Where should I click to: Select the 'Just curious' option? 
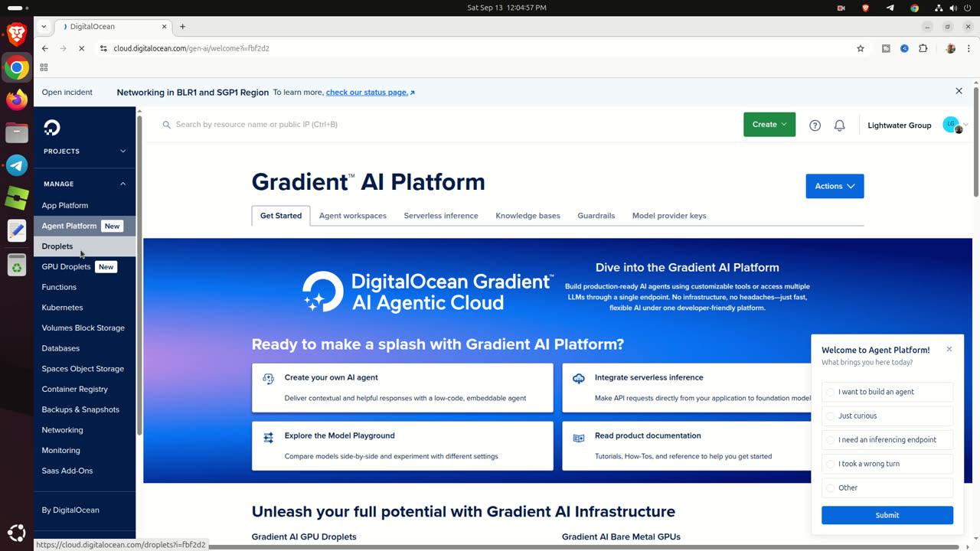pyautogui.click(x=887, y=416)
